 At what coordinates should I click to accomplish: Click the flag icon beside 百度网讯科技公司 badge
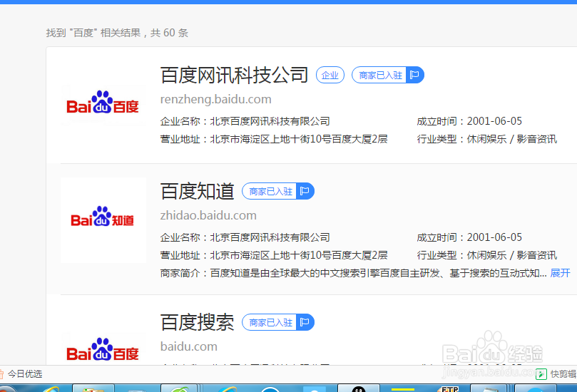click(414, 75)
